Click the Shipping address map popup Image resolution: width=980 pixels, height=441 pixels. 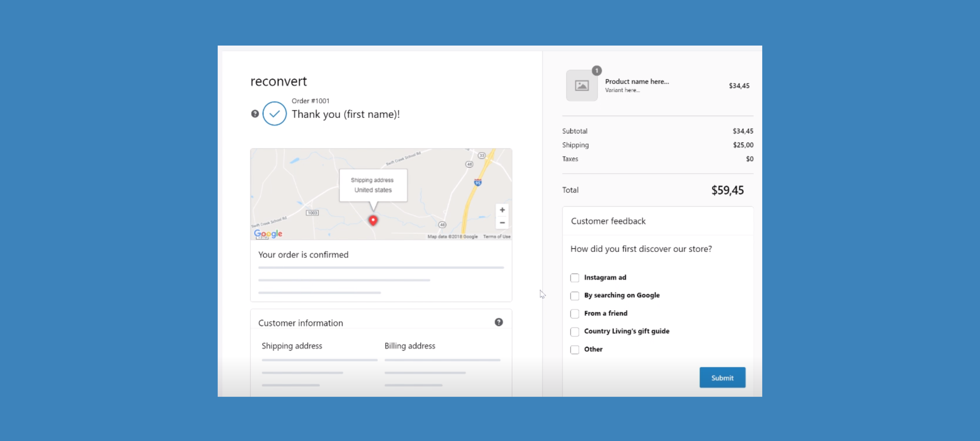point(373,185)
